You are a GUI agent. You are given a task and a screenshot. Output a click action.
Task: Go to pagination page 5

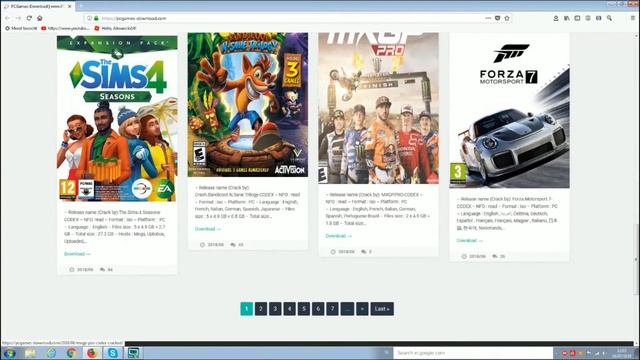[304, 309]
